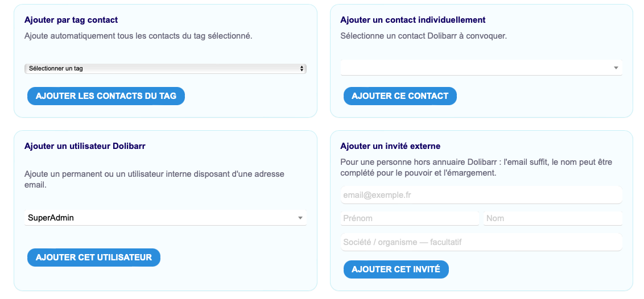Click the stepper arrows on tag select

pos(302,68)
